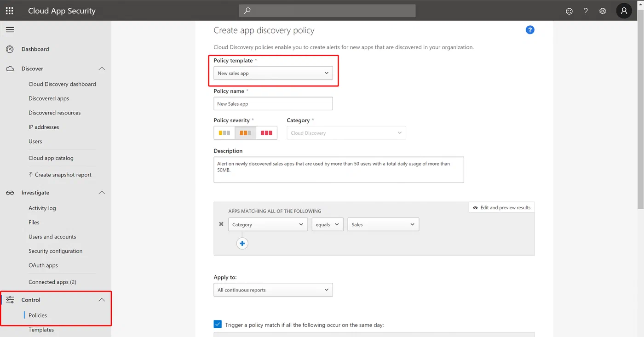
Task: Collapse the Investigate section chevron
Action: click(x=102, y=193)
